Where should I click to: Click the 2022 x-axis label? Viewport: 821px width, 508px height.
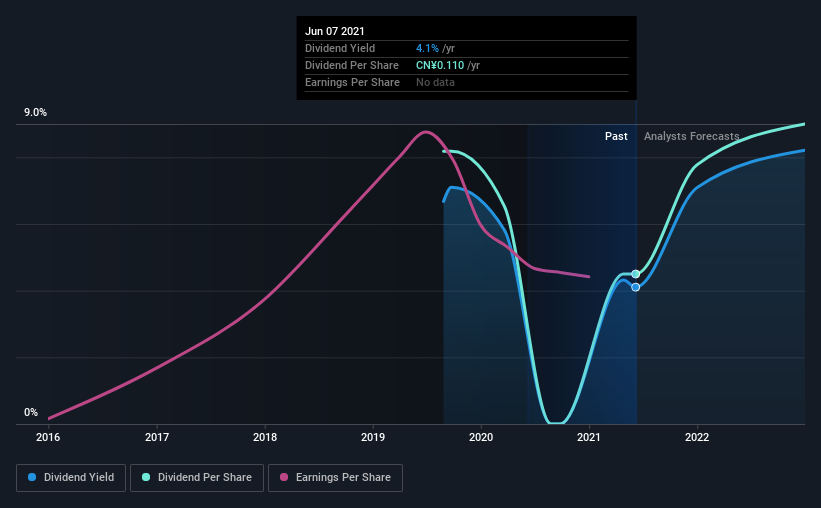(697, 437)
